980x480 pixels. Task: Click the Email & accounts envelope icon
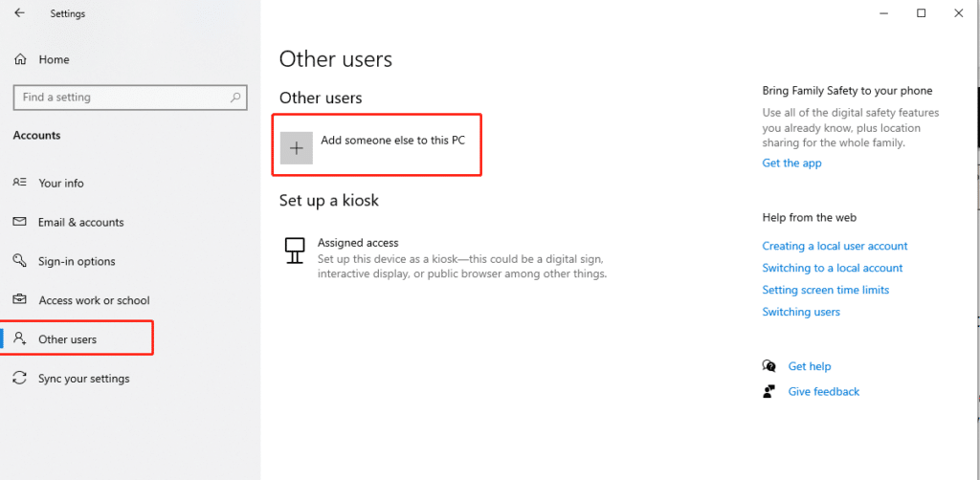[19, 222]
